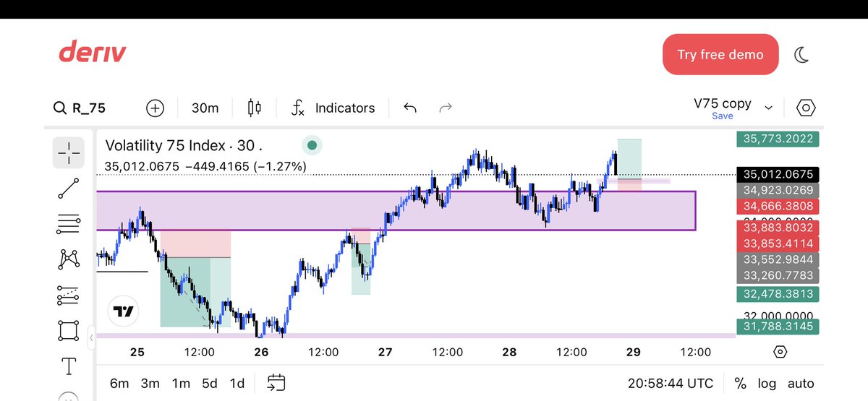This screenshot has width=868, height=401.
Task: Redo the chart action
Action: (446, 108)
